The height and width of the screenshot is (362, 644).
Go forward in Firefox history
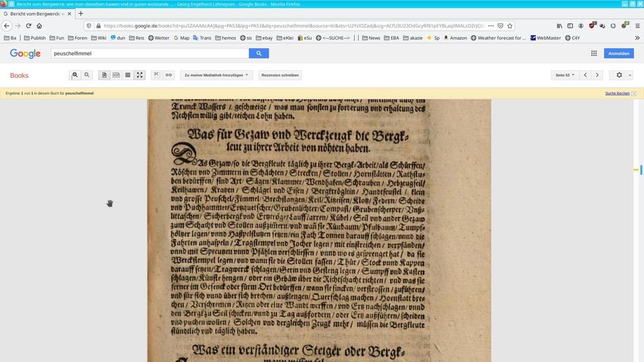coord(18,26)
